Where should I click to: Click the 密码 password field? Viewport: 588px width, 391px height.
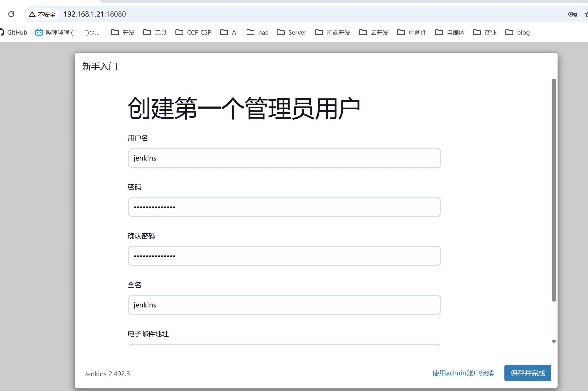[284, 207]
